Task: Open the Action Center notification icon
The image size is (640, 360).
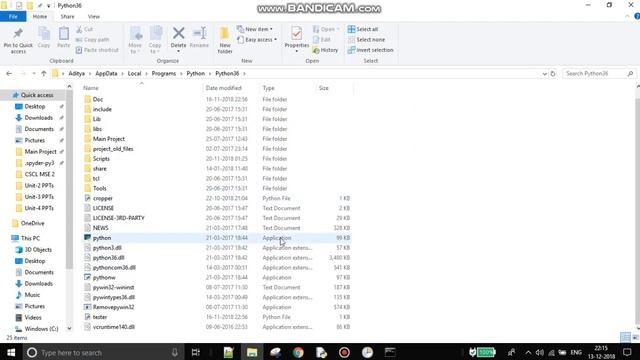Action: pyautogui.click(x=627, y=352)
